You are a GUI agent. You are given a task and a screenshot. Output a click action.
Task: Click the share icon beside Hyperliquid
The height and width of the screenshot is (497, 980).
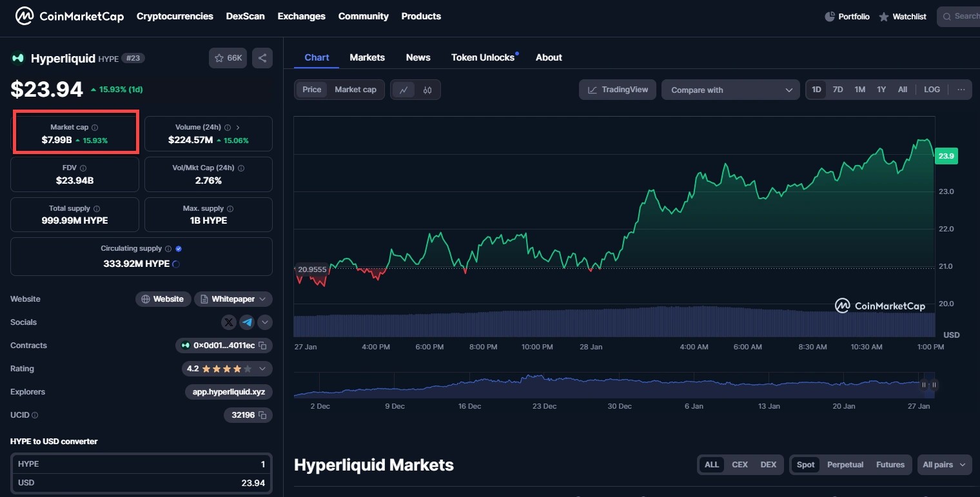click(262, 58)
